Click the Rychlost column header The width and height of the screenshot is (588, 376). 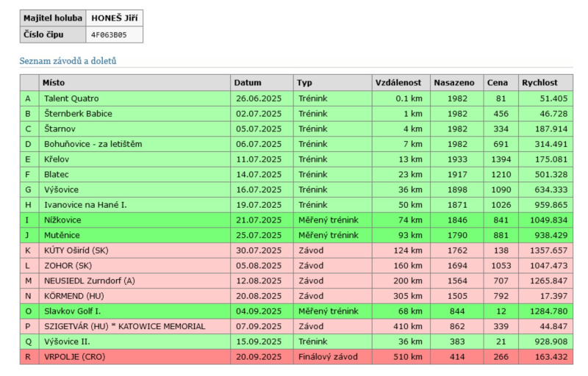pos(541,83)
